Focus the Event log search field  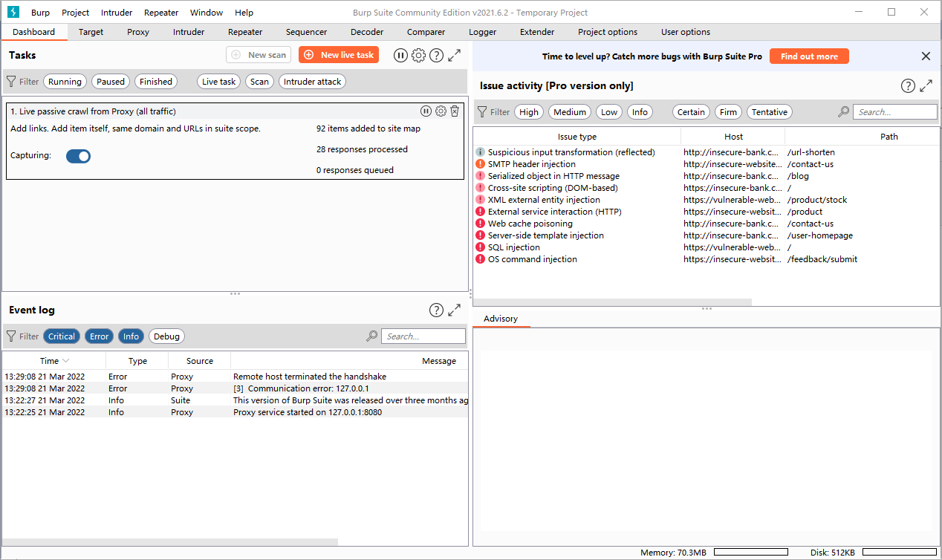click(423, 336)
